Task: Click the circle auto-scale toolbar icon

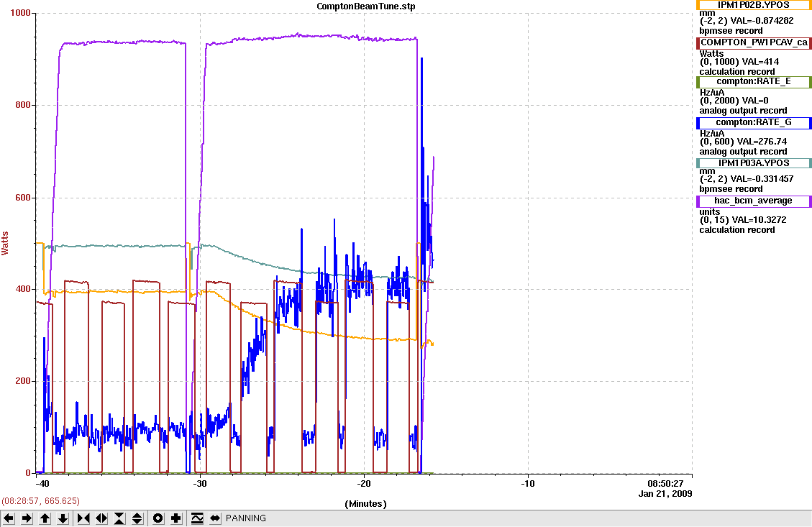Action: coord(158,518)
